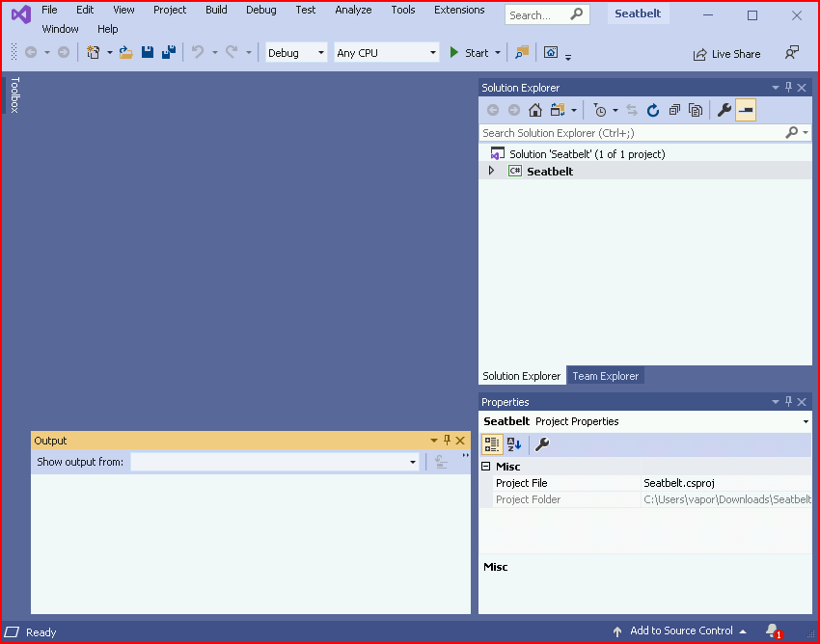Click the window icon beside Find in Files
Screen dimensions: 820x644
click(x=551, y=52)
